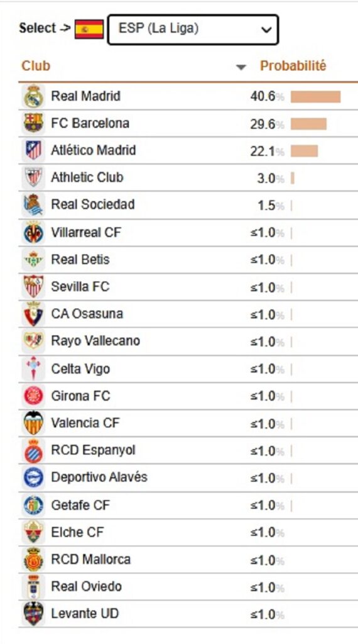Viewport: 358px width, 644px height.
Task: Click the Probabilité column header
Action: click(x=293, y=65)
